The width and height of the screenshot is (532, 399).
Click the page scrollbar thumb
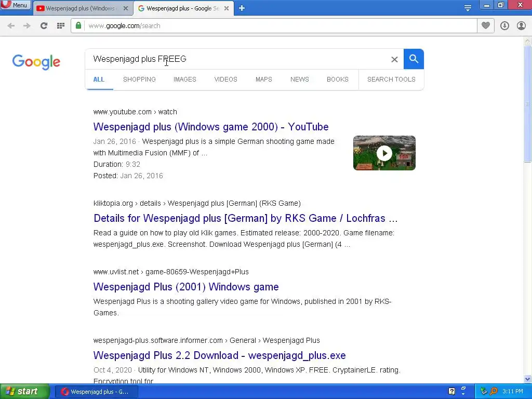point(527,103)
